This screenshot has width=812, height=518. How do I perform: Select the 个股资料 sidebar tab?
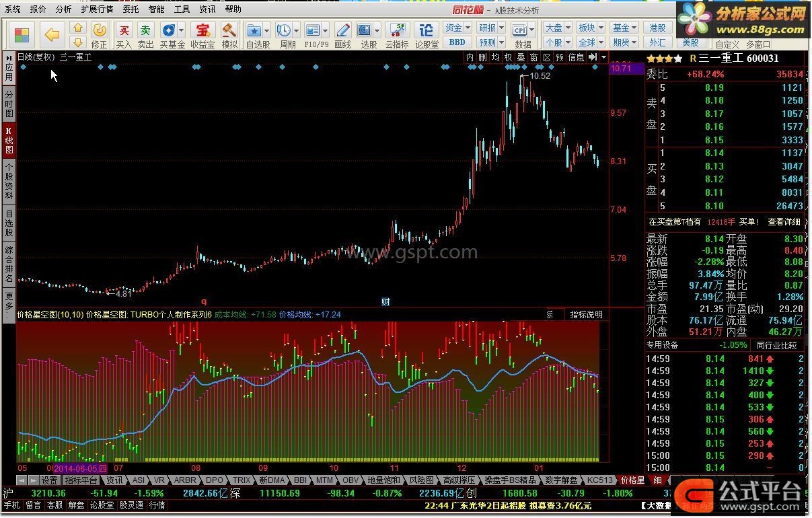[x=9, y=182]
